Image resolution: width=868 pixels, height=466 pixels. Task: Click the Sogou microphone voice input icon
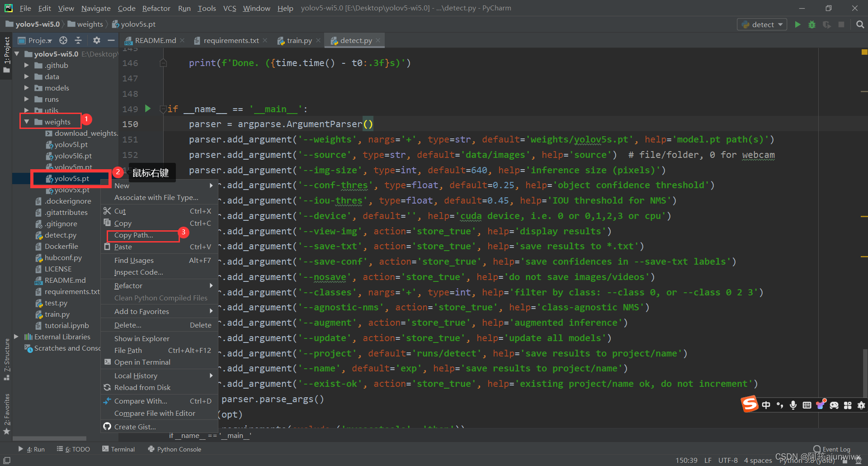coord(793,405)
